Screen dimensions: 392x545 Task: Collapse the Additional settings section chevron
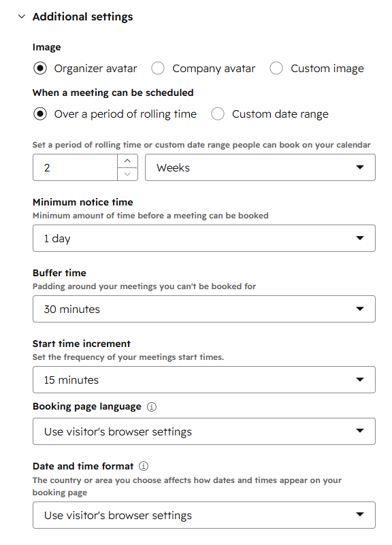[22, 16]
